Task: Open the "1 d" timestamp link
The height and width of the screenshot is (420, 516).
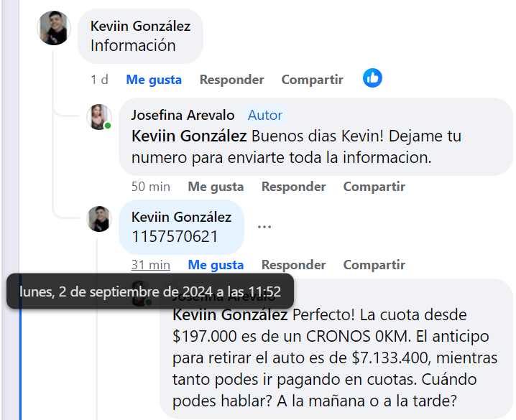Action: [99, 80]
